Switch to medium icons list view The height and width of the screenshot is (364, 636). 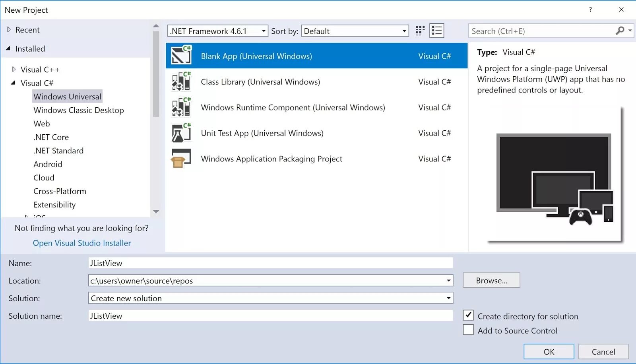[437, 31]
